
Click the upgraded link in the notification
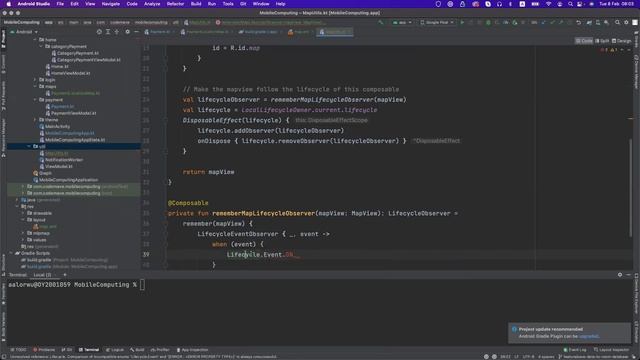click(x=588, y=336)
